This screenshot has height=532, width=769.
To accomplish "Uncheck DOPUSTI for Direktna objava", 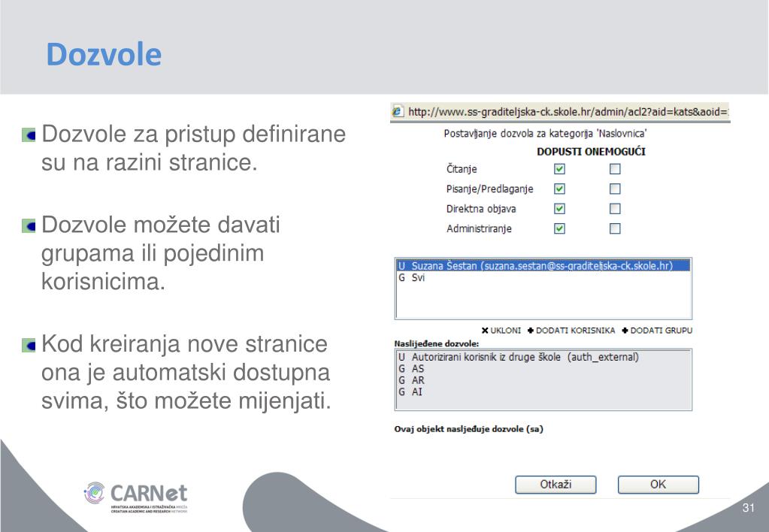I will click(x=559, y=209).
